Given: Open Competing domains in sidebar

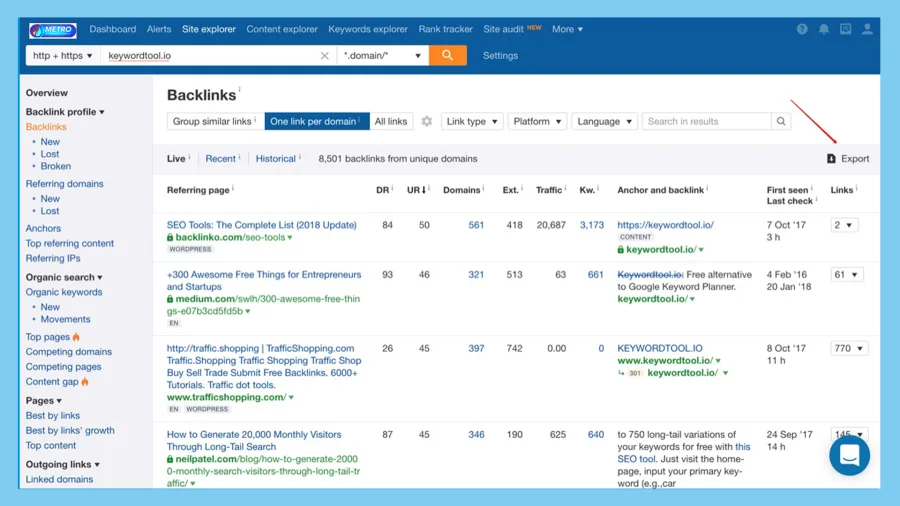Looking at the screenshot, I should click(68, 352).
